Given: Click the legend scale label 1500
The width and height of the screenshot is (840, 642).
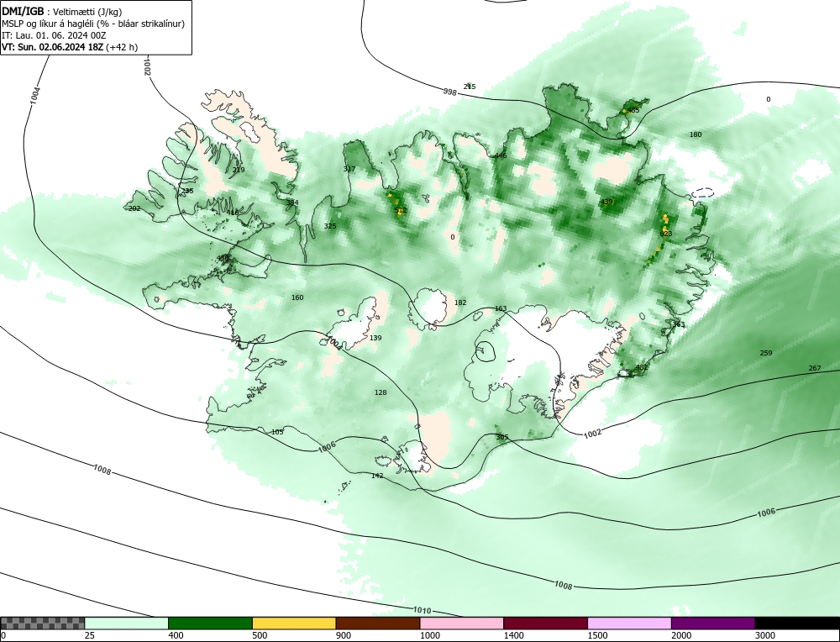Looking at the screenshot, I should click(598, 635).
